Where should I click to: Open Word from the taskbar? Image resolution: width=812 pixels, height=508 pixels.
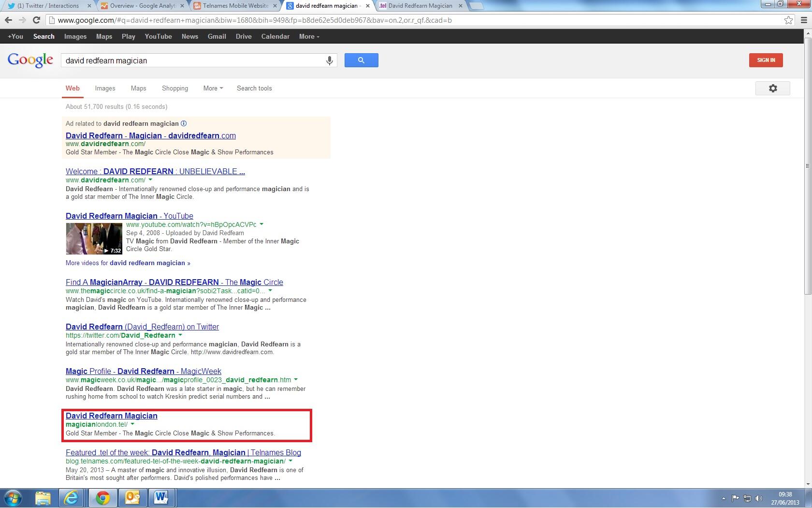[161, 498]
